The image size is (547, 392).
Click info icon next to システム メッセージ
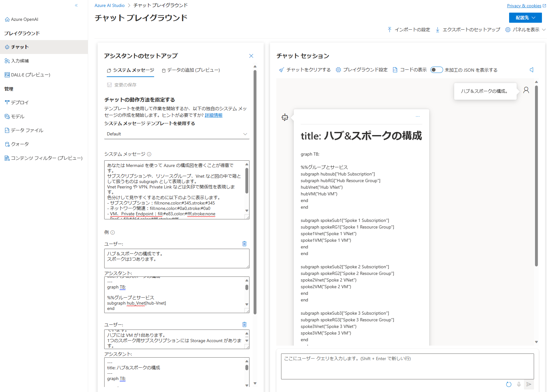(149, 154)
